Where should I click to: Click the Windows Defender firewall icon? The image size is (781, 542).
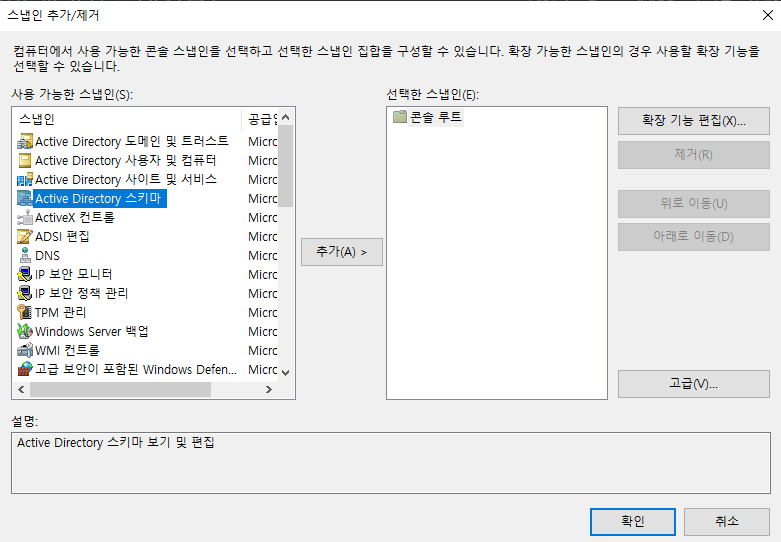25,369
